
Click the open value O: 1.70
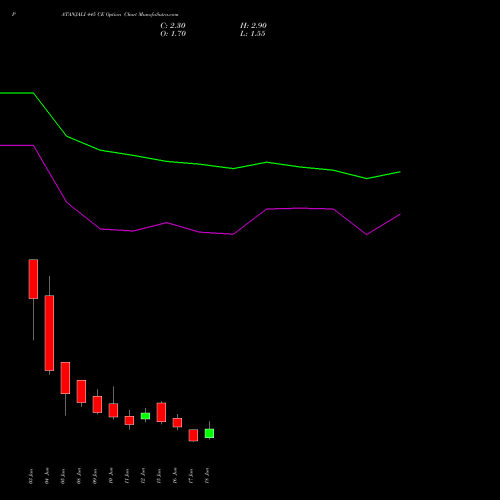tap(173, 34)
